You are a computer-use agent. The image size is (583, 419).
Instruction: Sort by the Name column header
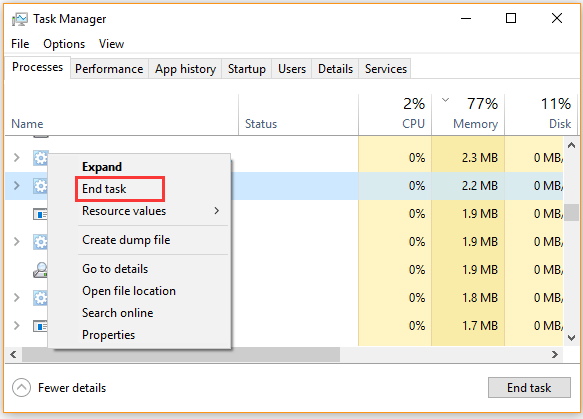[x=122, y=115]
